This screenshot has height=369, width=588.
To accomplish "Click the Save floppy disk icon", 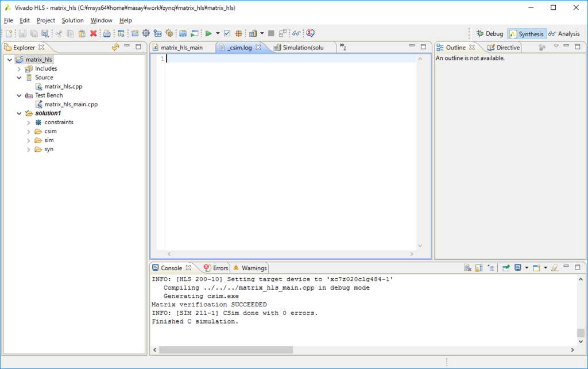I will tap(22, 33).
